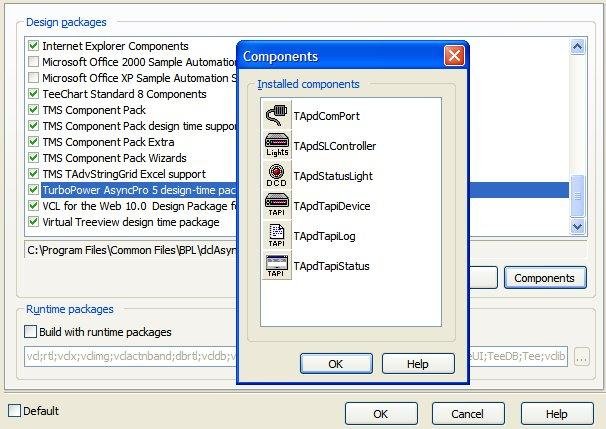Viewport: 606px width, 429px height.
Task: Check the Default checkbox
Action: pos(14,410)
